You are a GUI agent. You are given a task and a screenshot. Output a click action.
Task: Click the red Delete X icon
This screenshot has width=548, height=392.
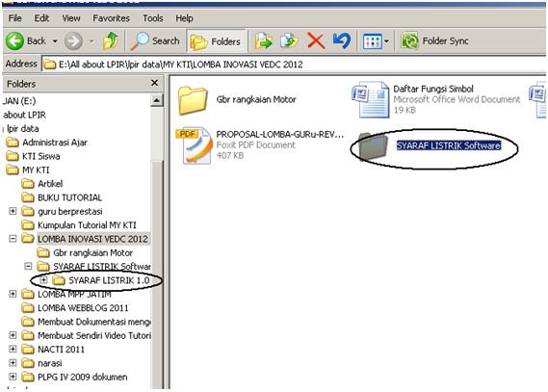[x=316, y=40]
